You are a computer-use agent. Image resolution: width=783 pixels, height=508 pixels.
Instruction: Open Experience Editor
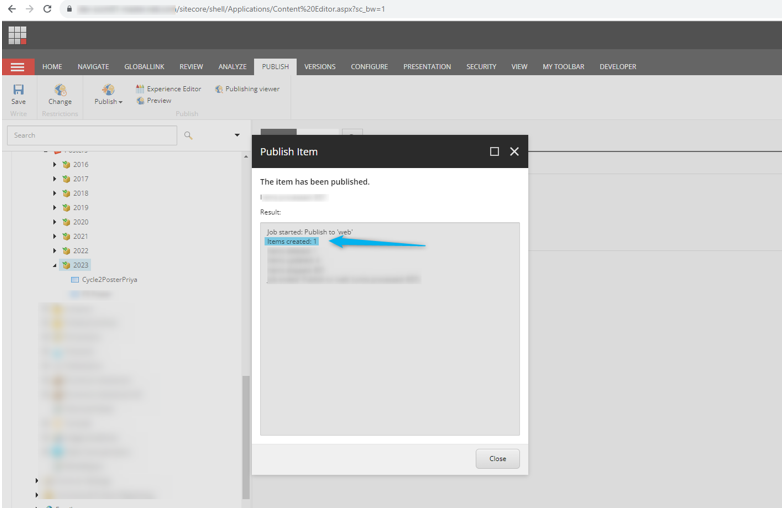[x=168, y=89]
